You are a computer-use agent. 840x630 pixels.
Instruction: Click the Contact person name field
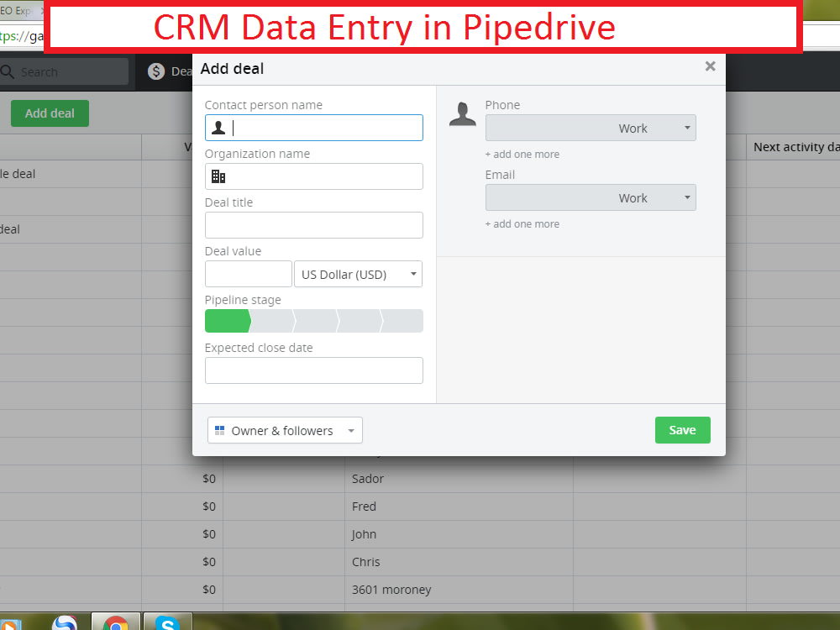(x=314, y=128)
